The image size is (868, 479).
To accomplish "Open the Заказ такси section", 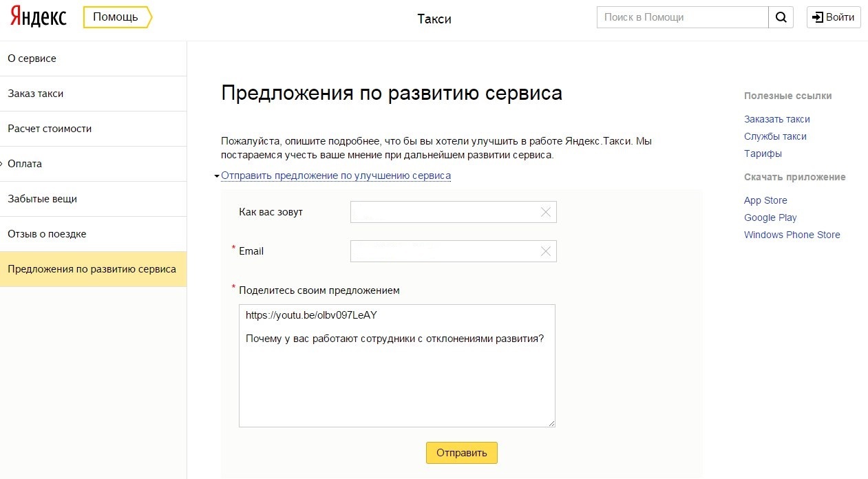I will [x=93, y=94].
